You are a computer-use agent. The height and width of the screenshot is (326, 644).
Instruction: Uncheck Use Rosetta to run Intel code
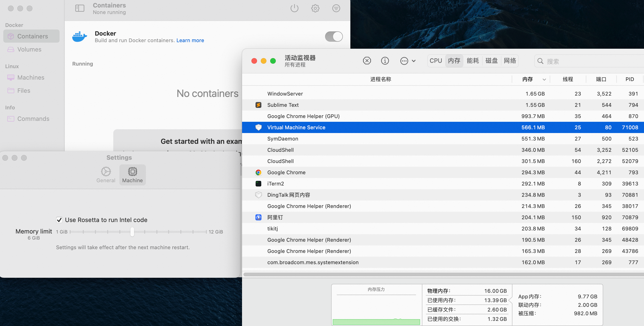coord(59,220)
